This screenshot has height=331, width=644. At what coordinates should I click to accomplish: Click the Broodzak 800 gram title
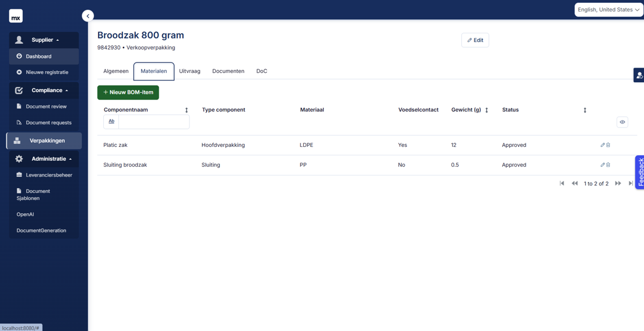141,36
